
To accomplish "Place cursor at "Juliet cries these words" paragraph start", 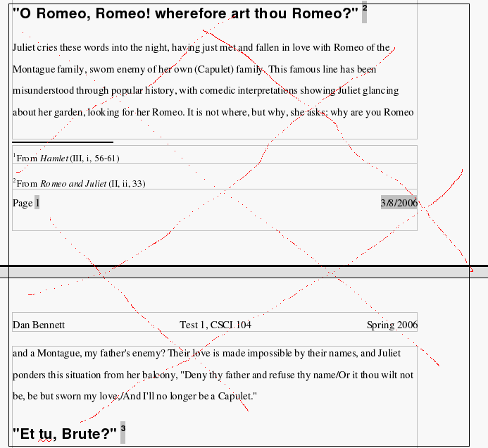I will 14,48.
